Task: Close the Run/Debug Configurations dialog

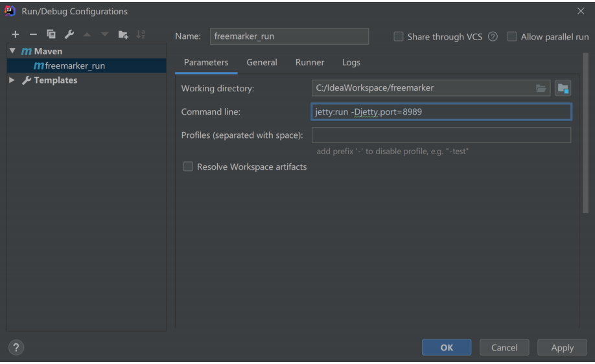Action: pyautogui.click(x=581, y=11)
